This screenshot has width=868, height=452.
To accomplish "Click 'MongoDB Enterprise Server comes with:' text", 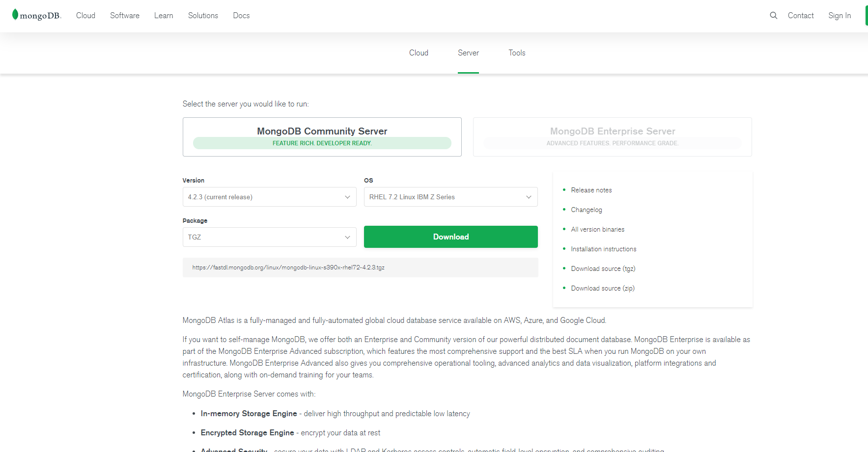I will [249, 394].
